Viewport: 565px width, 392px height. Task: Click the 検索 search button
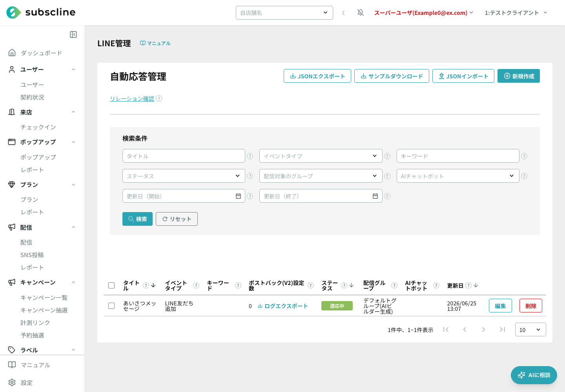coord(137,219)
